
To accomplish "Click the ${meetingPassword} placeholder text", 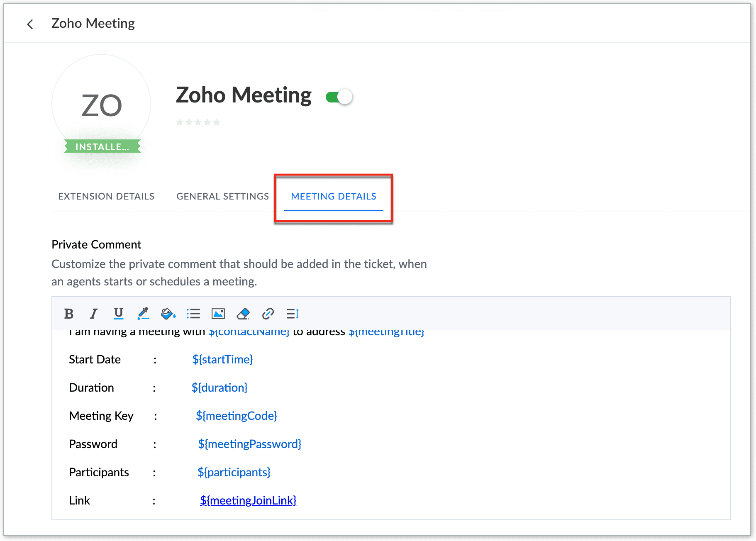I will point(249,444).
